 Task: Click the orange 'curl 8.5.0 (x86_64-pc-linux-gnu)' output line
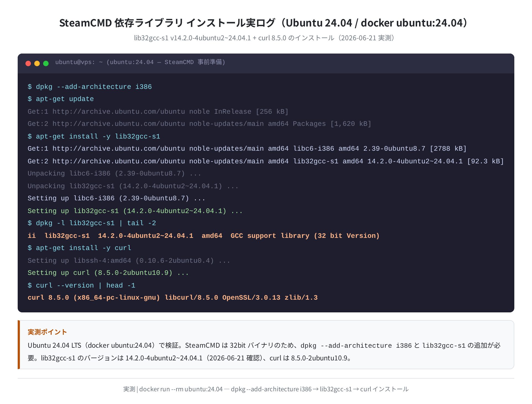173,298
